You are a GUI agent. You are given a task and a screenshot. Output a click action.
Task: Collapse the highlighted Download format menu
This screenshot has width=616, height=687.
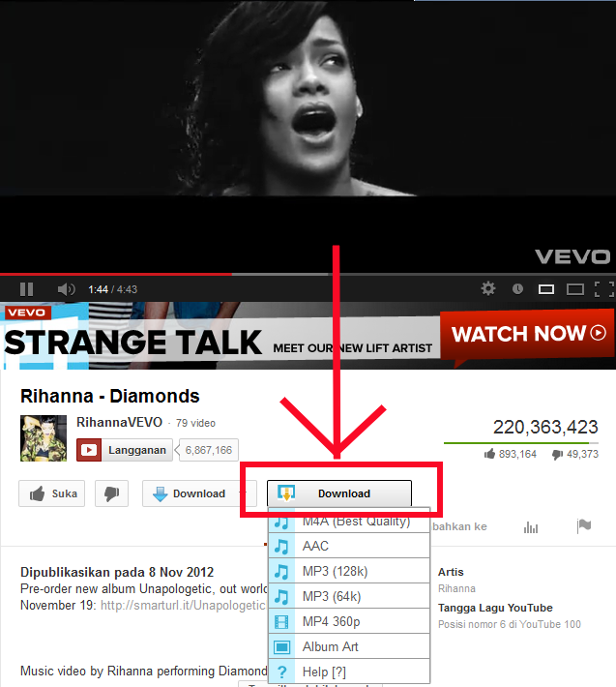[339, 493]
